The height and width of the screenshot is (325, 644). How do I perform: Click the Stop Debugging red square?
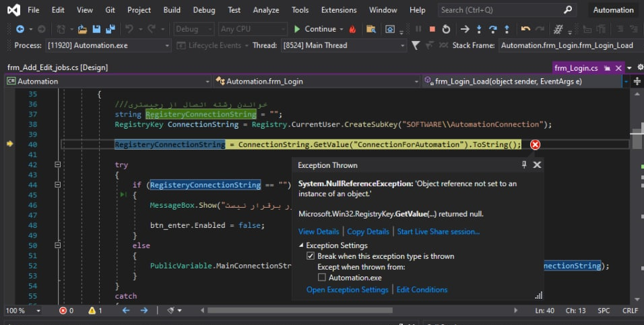click(432, 29)
